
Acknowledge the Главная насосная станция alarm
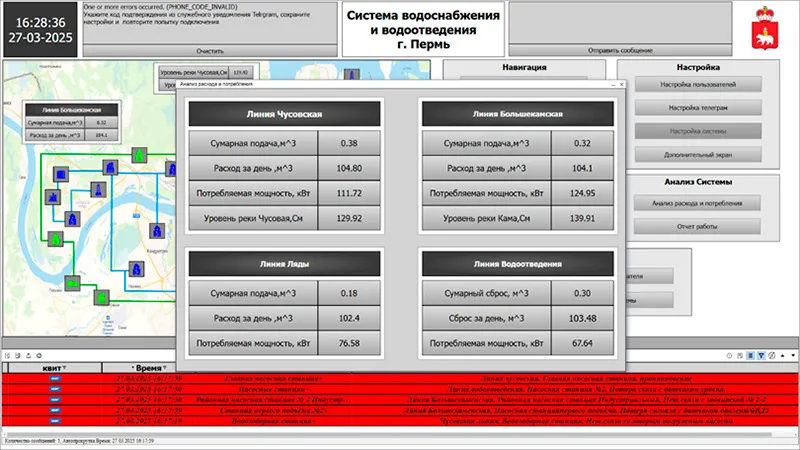[55, 380]
